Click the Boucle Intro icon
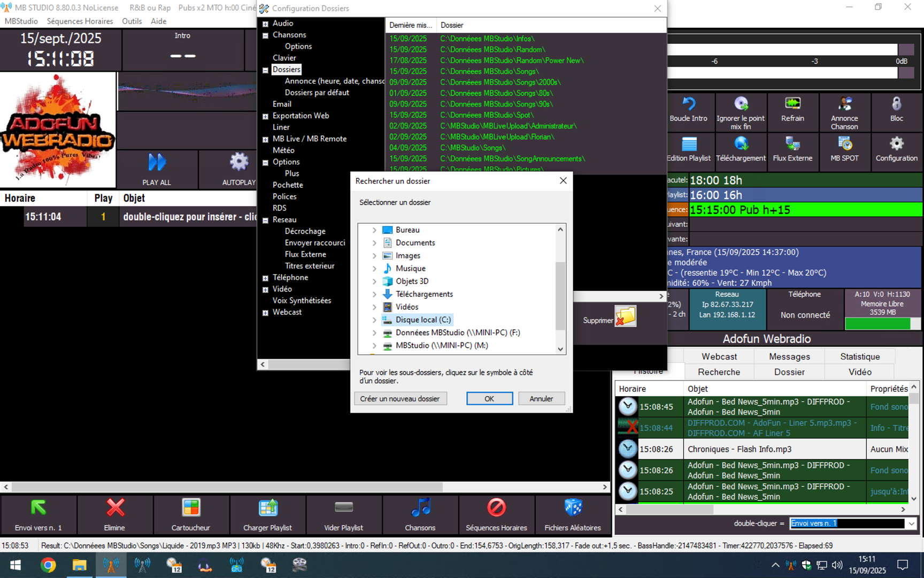 (x=688, y=104)
